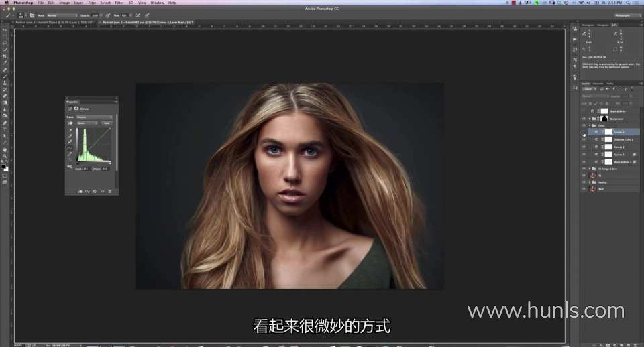
Task: Open the Help menu
Action: (x=172, y=3)
